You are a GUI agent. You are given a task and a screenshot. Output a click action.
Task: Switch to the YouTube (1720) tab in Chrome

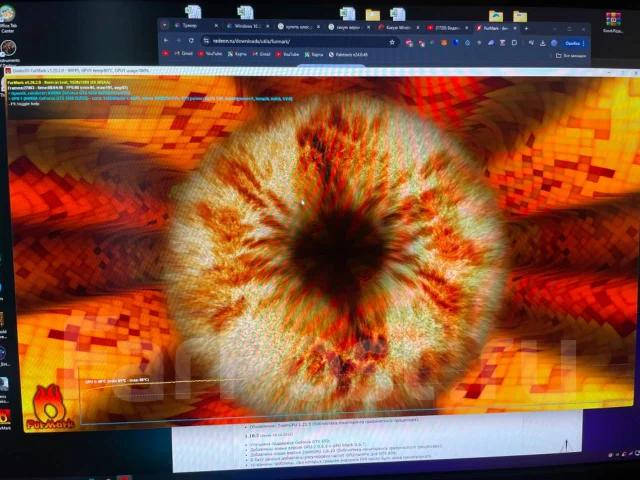tap(447, 28)
